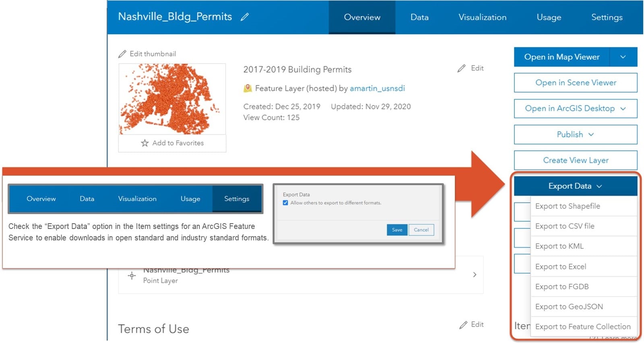Click the orange building permits map thumbnail
Viewport: 644px width, 344px height.
[172, 99]
